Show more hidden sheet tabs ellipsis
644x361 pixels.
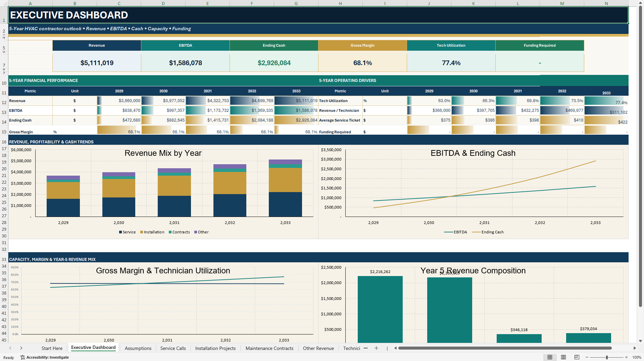click(x=365, y=348)
